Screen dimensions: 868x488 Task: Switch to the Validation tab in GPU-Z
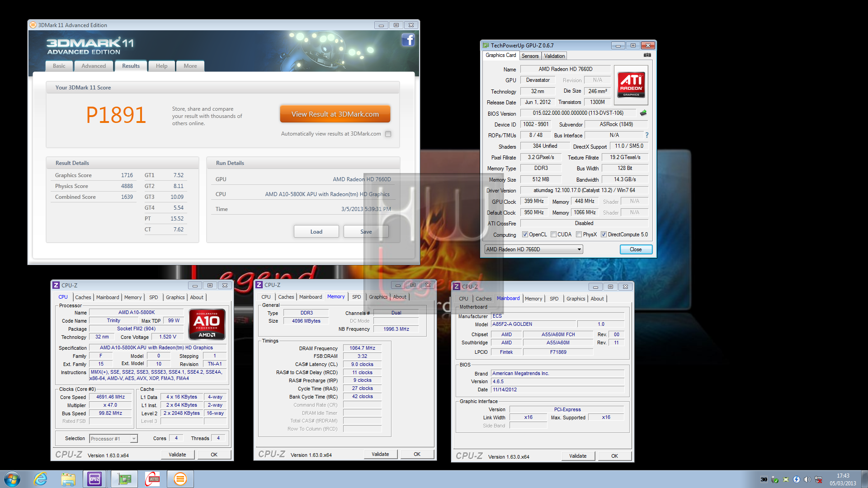click(x=554, y=56)
